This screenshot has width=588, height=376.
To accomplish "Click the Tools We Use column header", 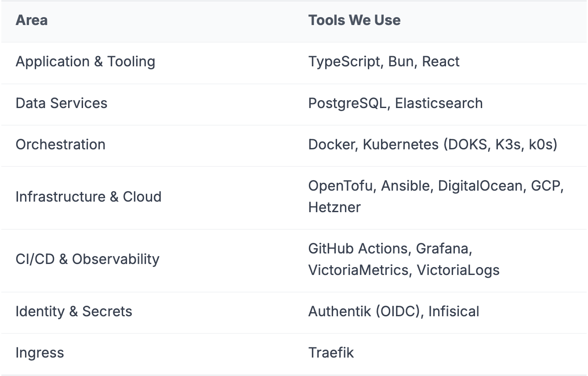I will coord(354,20).
